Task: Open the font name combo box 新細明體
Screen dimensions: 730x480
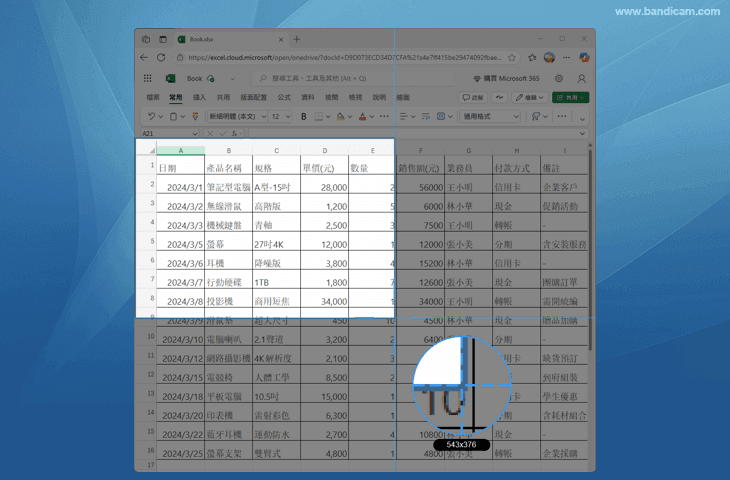Action: coord(237,116)
